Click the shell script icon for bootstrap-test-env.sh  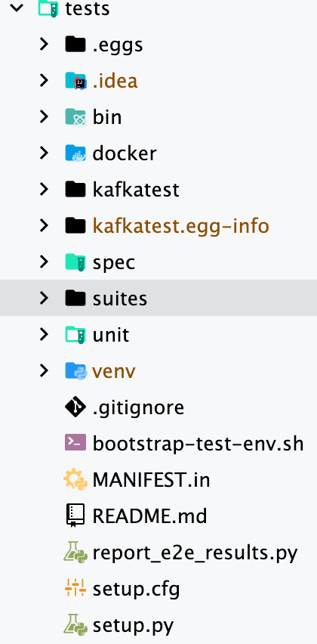pos(75,443)
